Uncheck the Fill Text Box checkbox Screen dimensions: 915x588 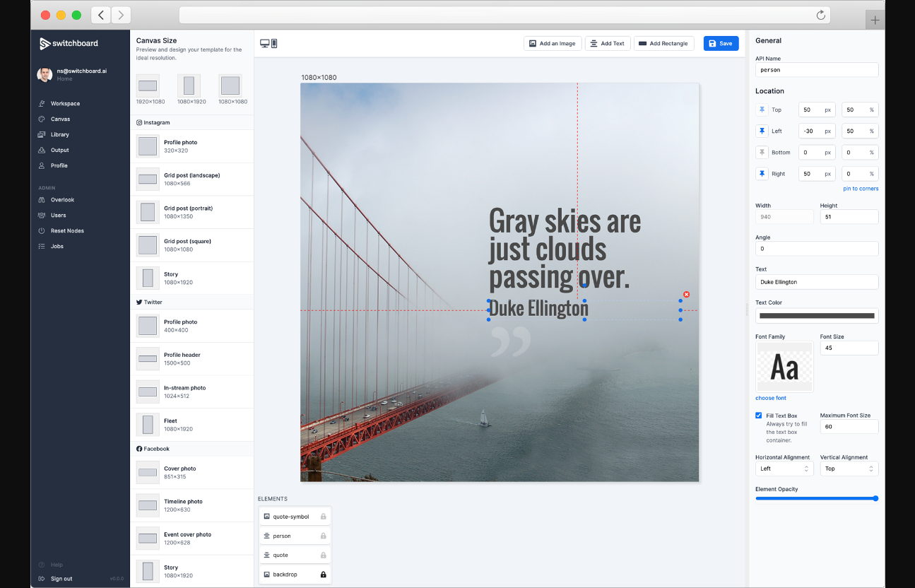(759, 416)
